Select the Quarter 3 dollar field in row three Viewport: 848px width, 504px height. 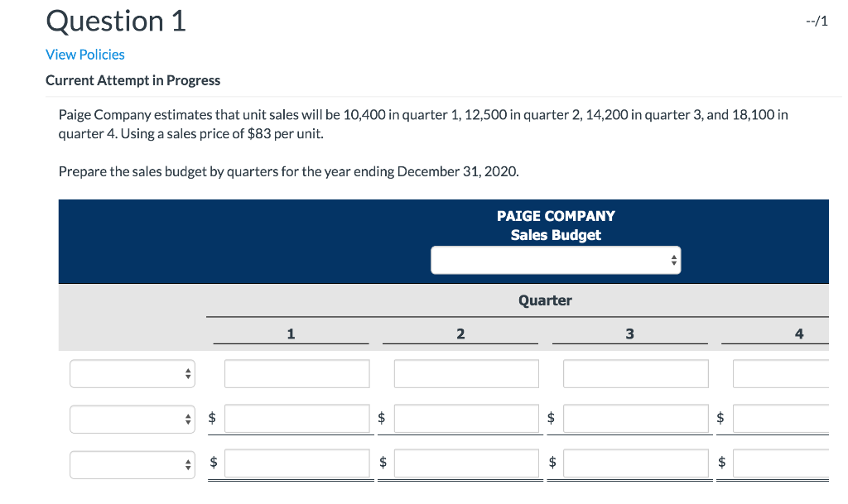(634, 463)
